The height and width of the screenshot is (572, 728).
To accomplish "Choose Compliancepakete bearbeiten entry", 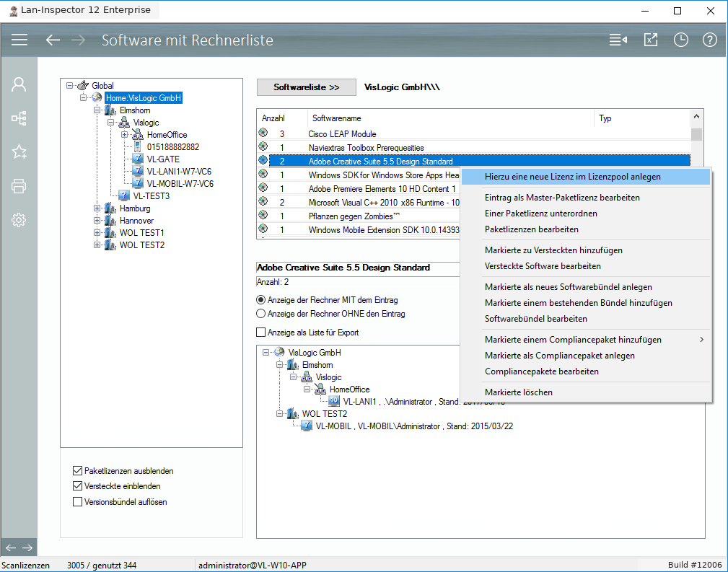I will pos(586,371).
